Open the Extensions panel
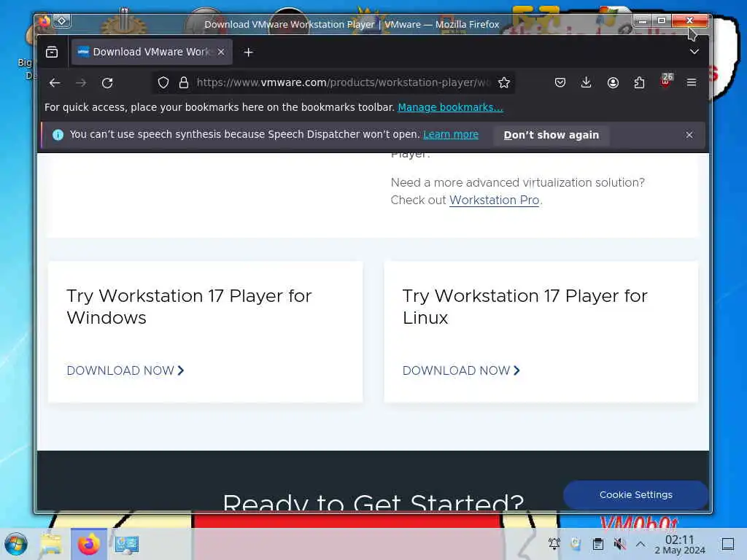Image resolution: width=747 pixels, height=560 pixels. pos(639,83)
